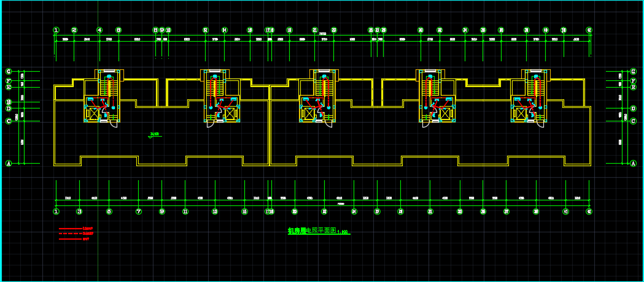The height and width of the screenshot is (282, 644).
Task: Pick axis bubble 30 on the top axis line
Action: pyautogui.click(x=421, y=30)
